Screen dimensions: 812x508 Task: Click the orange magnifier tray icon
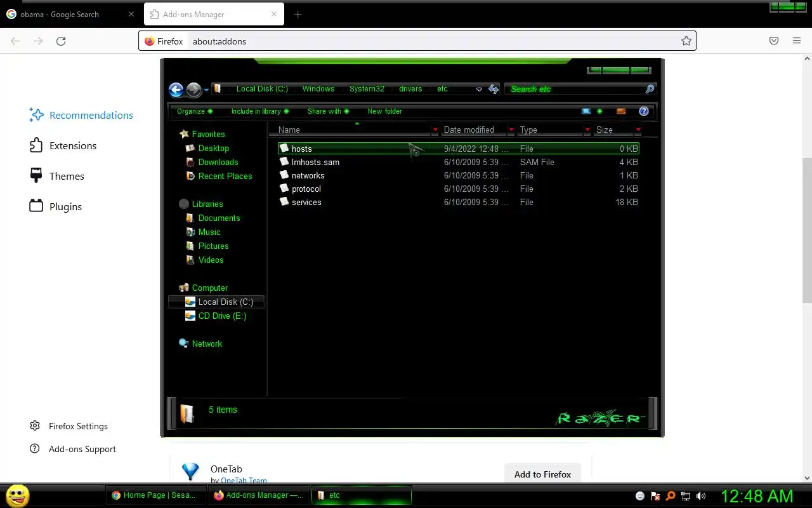click(671, 496)
